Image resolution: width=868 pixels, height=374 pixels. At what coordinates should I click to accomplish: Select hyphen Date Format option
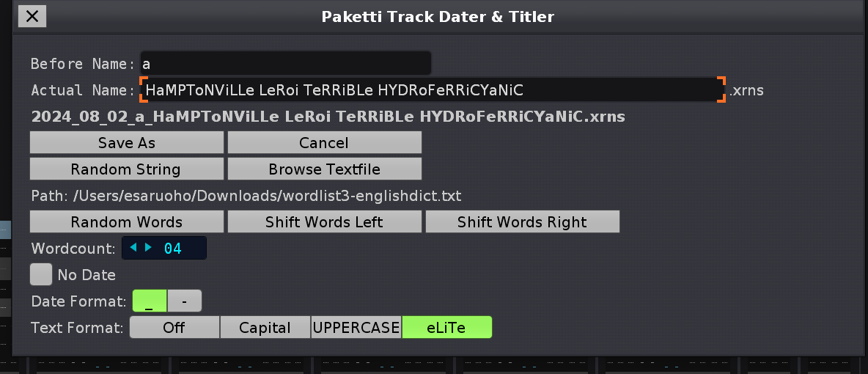click(x=184, y=301)
